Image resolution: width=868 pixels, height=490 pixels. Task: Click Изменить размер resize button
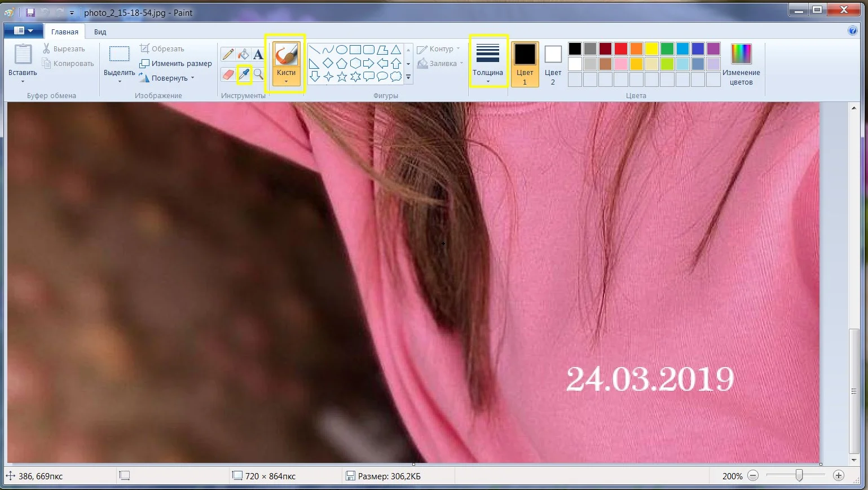176,63
